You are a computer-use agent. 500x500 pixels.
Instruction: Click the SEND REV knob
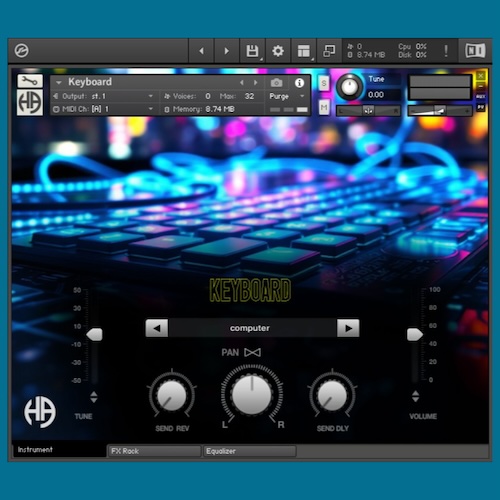172,395
